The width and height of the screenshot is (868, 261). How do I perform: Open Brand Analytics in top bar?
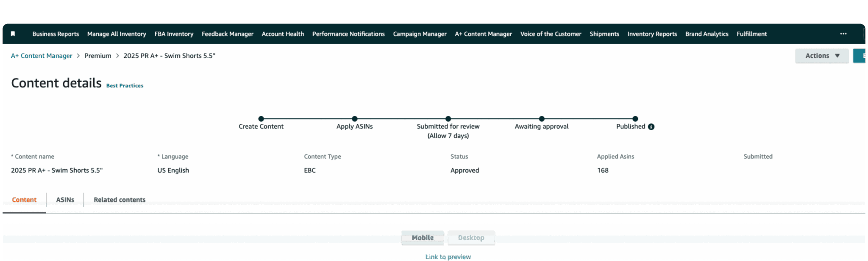click(707, 34)
